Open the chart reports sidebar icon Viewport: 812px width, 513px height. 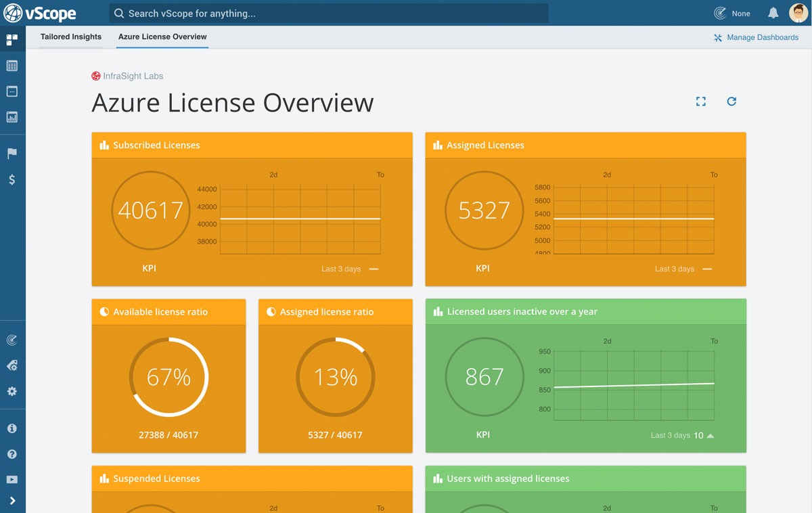coord(12,117)
